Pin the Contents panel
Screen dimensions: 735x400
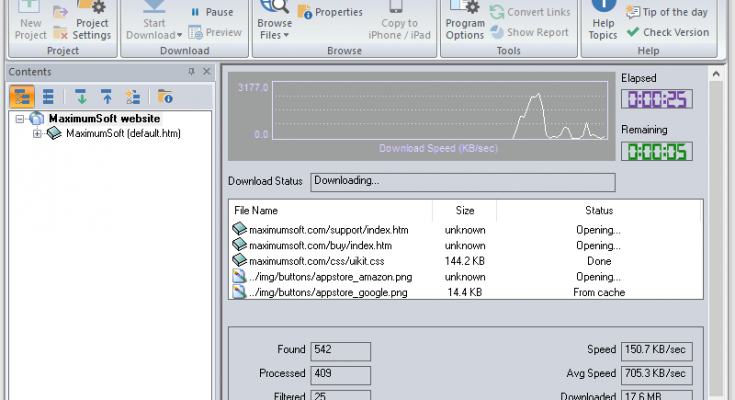point(191,71)
